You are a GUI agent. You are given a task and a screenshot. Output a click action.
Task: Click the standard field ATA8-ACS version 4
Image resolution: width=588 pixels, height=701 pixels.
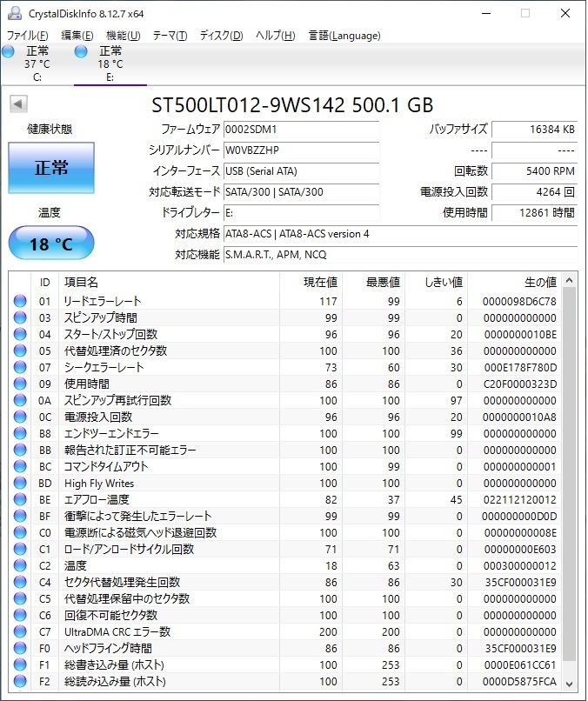[401, 234]
